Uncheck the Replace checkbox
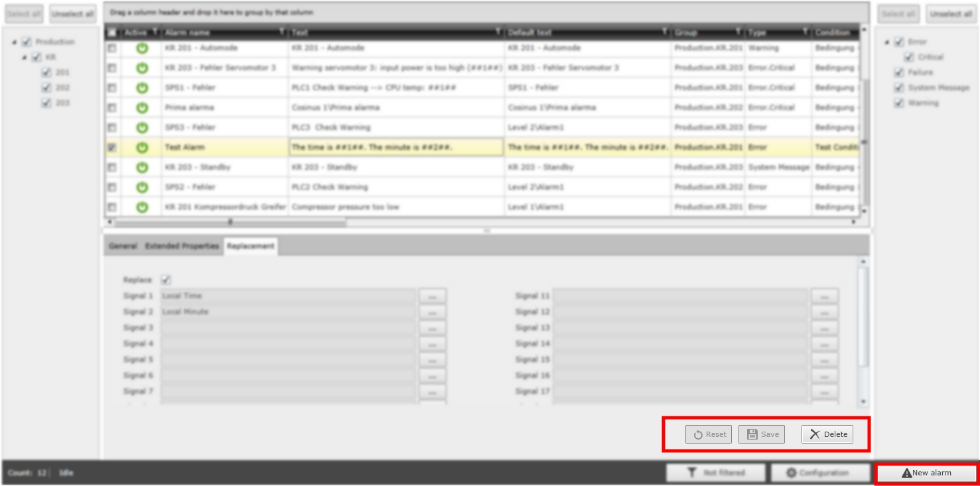 pyautogui.click(x=166, y=280)
